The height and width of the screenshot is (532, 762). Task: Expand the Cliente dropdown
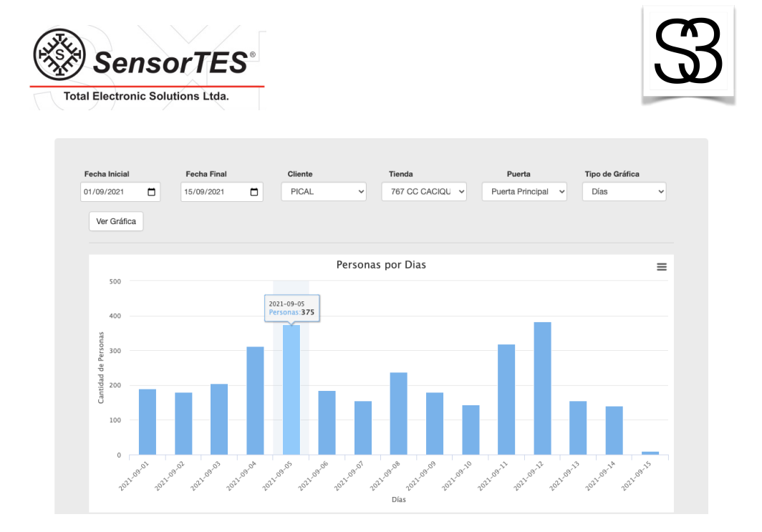point(324,192)
